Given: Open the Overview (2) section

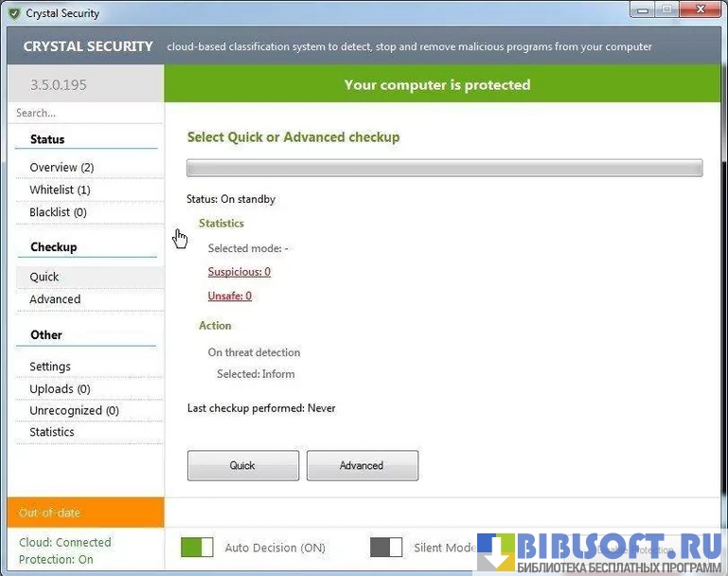Looking at the screenshot, I should 62,168.
